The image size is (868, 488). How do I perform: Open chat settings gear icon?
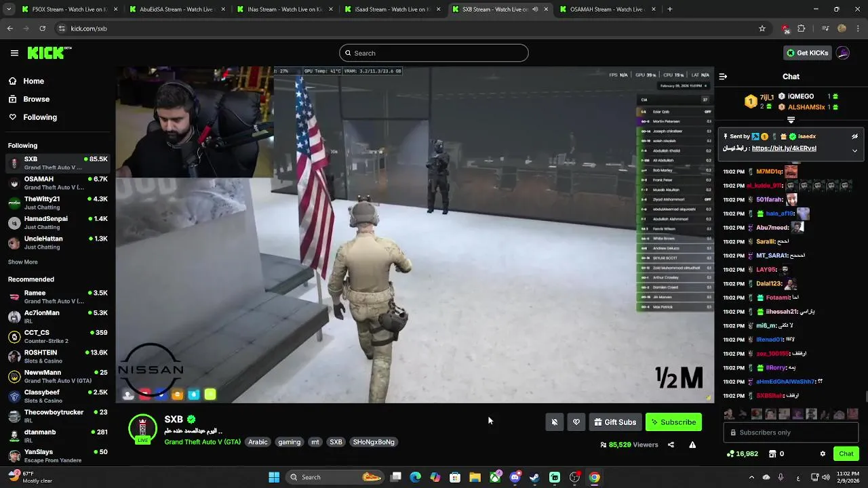coord(823,453)
